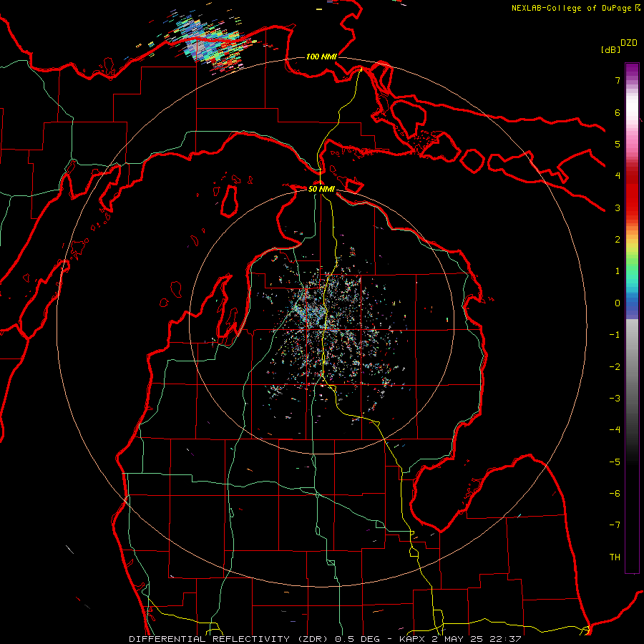Click the -6 value on color scale
The image size is (644, 644).
(x=615, y=493)
